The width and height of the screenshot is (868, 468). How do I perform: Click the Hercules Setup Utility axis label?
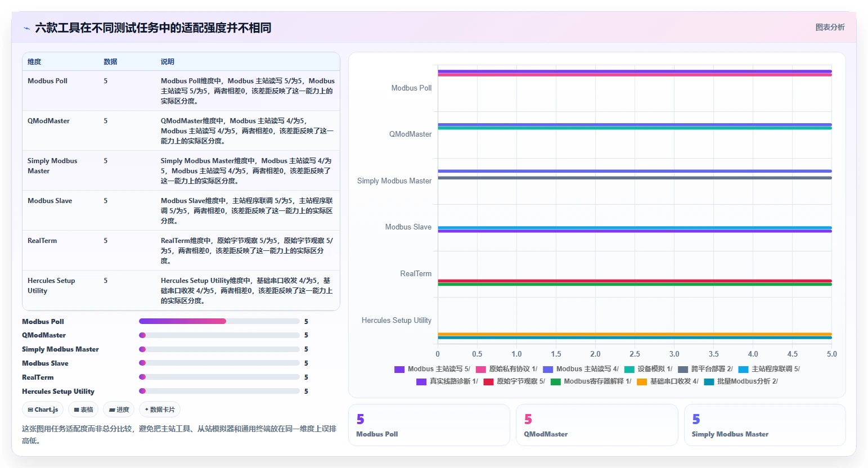click(x=396, y=320)
